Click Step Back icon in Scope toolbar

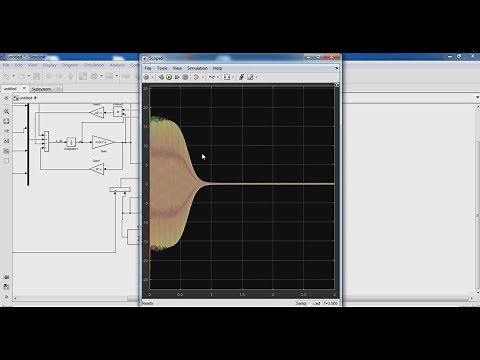point(161,77)
